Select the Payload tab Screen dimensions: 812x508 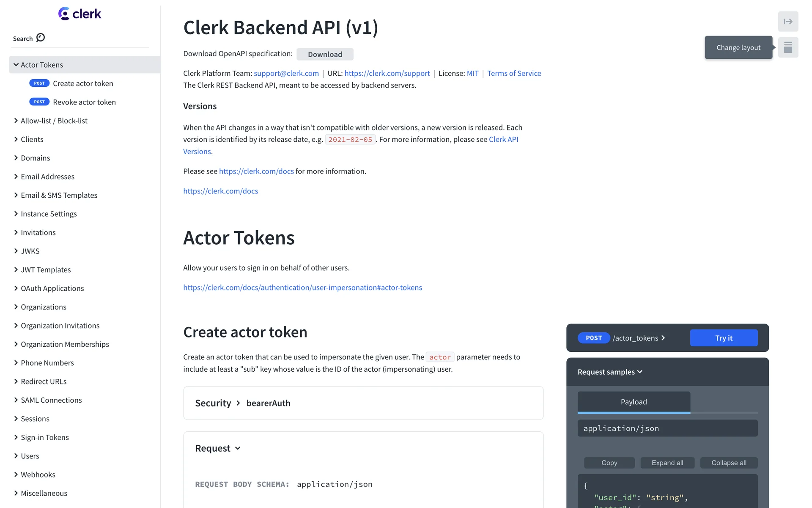pyautogui.click(x=634, y=402)
